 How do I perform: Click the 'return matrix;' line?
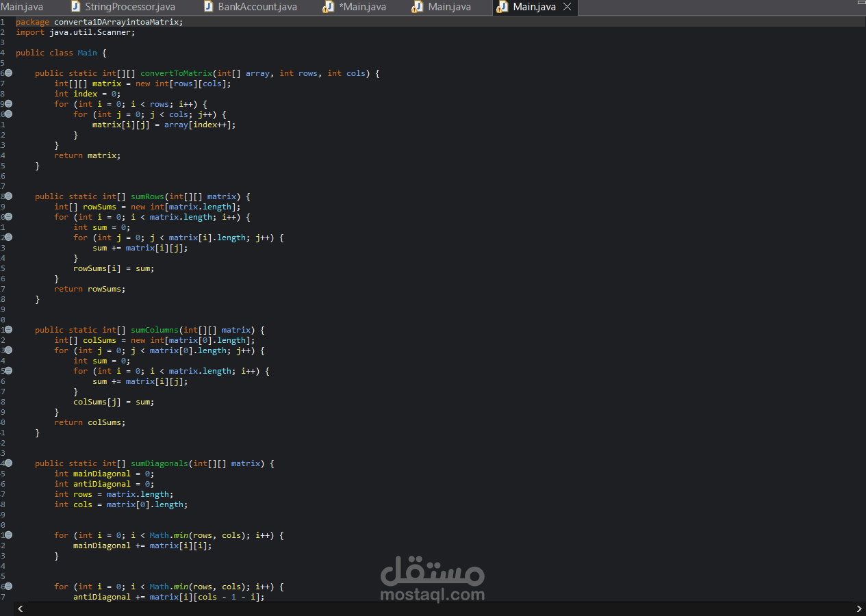tap(87, 155)
